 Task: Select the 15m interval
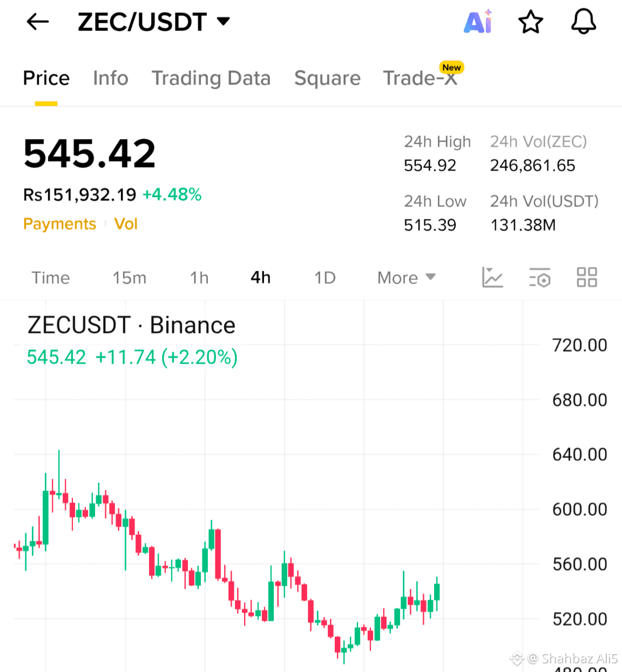coord(130,278)
